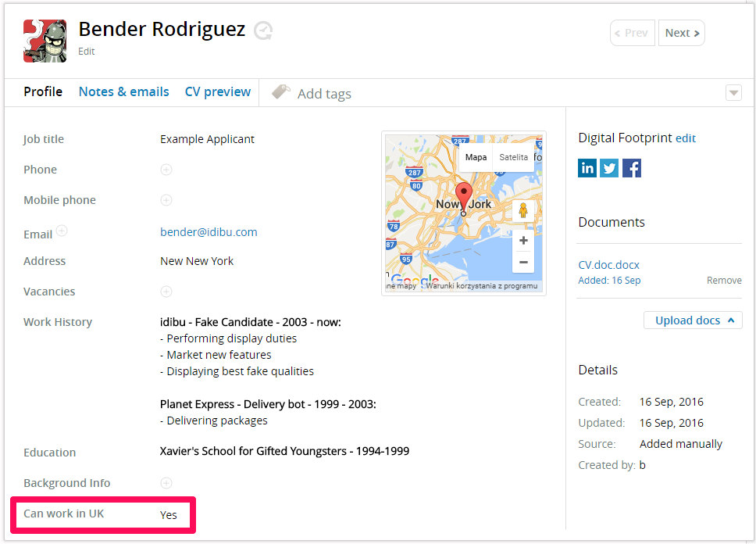Click the Xavier's School education entry

tap(284, 451)
